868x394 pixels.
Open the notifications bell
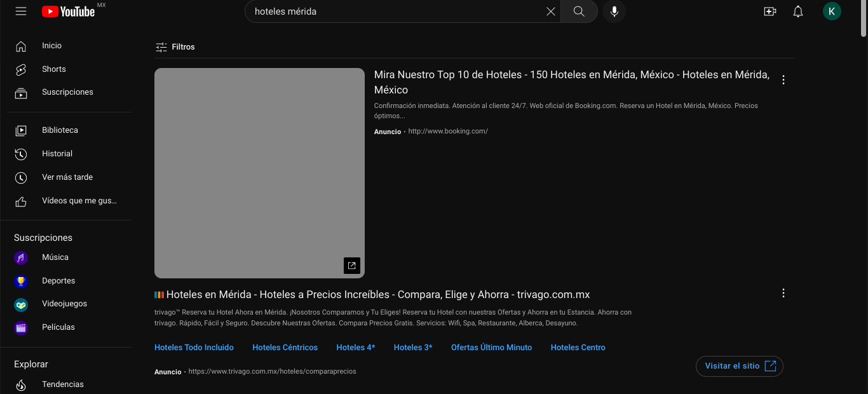tap(797, 11)
